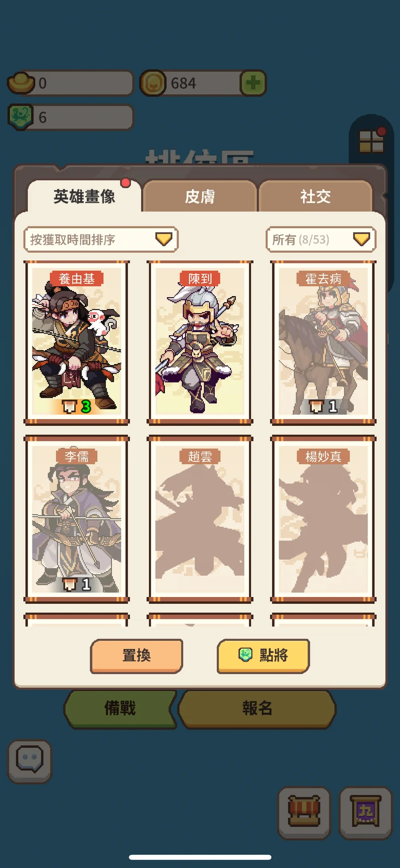Click the 置換 button
This screenshot has height=868, width=400.
pos(136,656)
